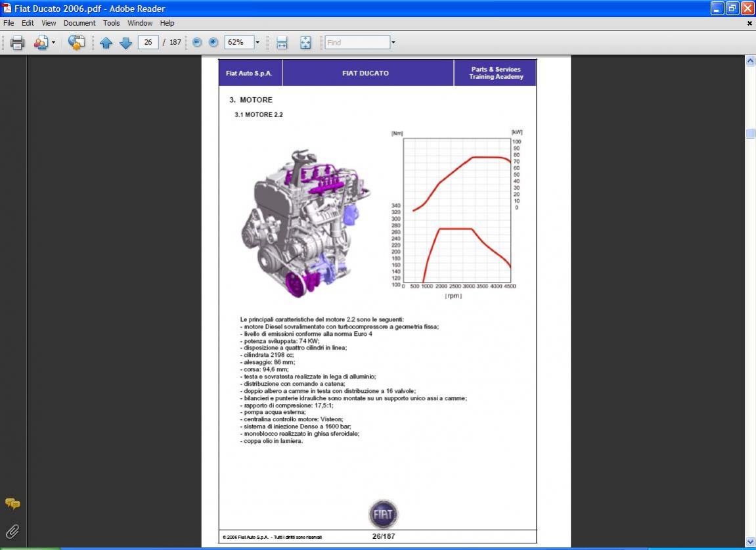Image resolution: width=756 pixels, height=550 pixels.
Task: Click the 'Fiat Auto S.p.A.' header cell
Action: click(250, 73)
